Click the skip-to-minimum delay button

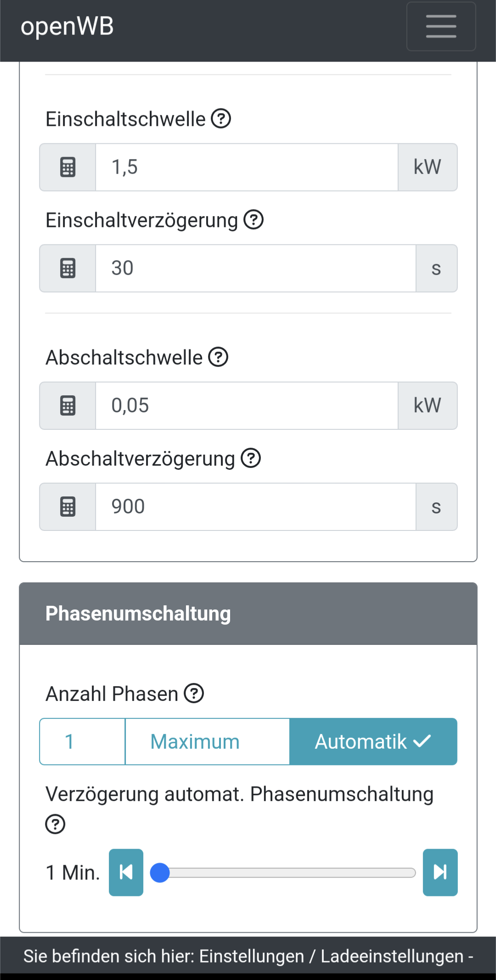click(126, 872)
